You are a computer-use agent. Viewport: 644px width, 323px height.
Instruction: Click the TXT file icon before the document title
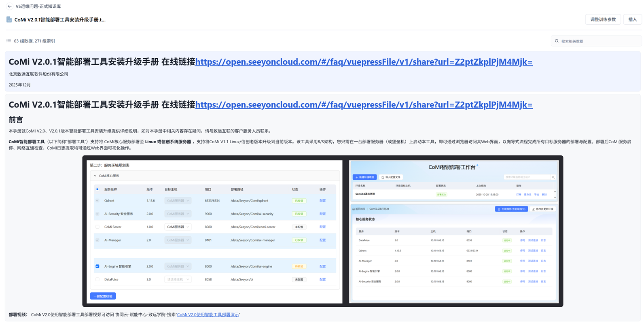tap(9, 19)
